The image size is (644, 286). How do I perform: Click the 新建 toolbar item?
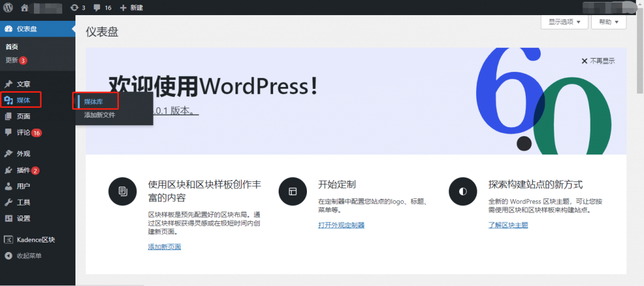[131, 8]
